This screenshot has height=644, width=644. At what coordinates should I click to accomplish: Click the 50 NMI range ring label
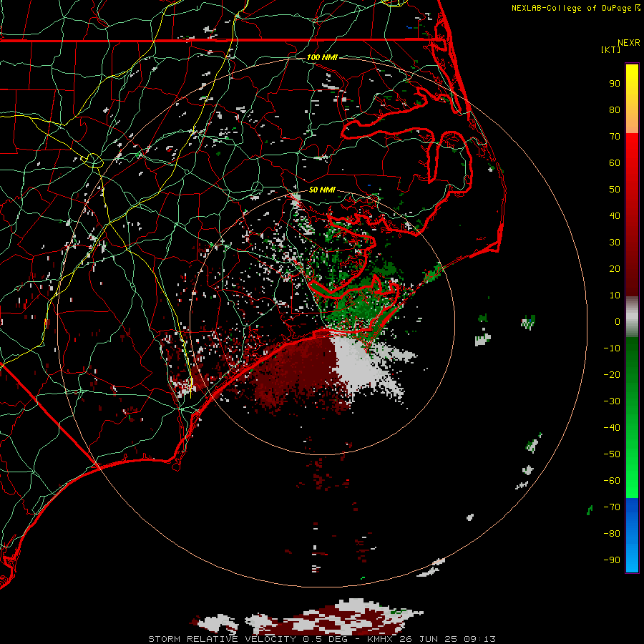[x=322, y=190]
